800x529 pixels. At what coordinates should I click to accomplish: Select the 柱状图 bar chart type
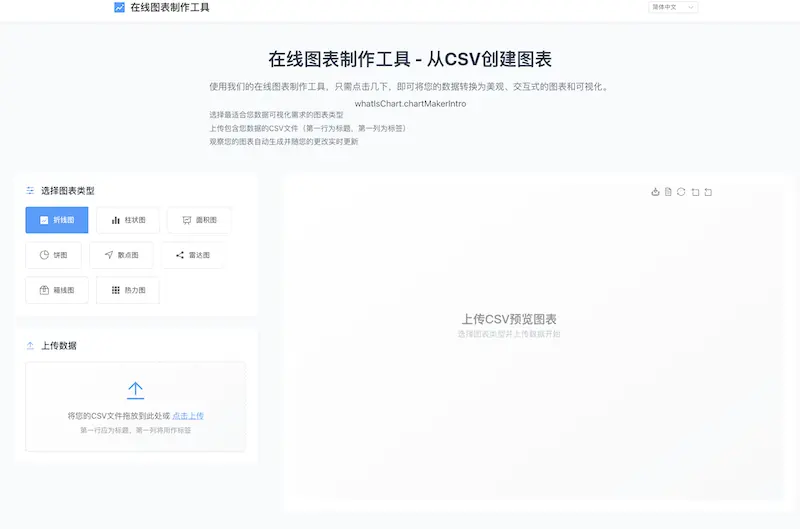click(x=128, y=220)
